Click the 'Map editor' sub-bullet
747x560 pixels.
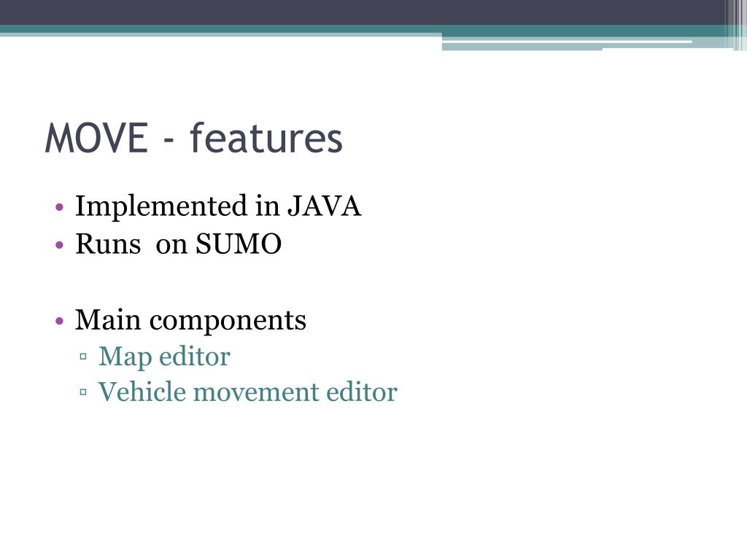pyautogui.click(x=164, y=356)
